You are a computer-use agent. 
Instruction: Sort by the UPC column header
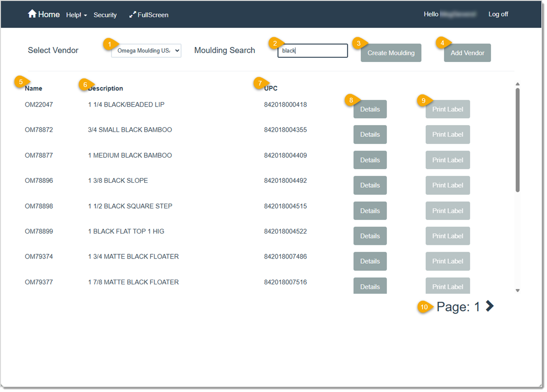tap(270, 88)
